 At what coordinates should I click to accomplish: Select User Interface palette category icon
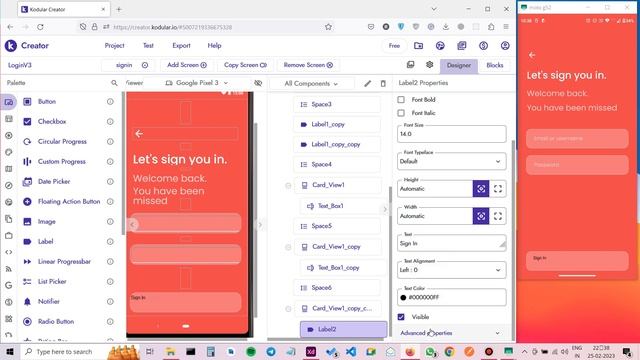[x=9, y=102]
